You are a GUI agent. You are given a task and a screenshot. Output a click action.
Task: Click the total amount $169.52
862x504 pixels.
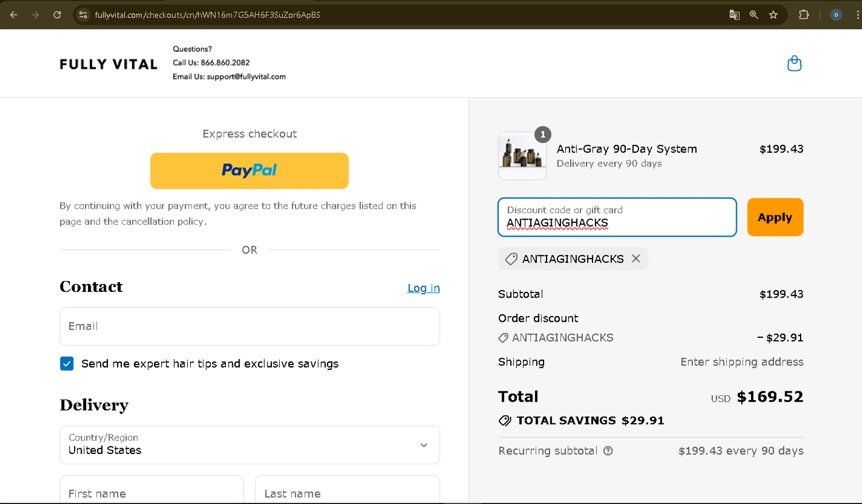(x=770, y=397)
